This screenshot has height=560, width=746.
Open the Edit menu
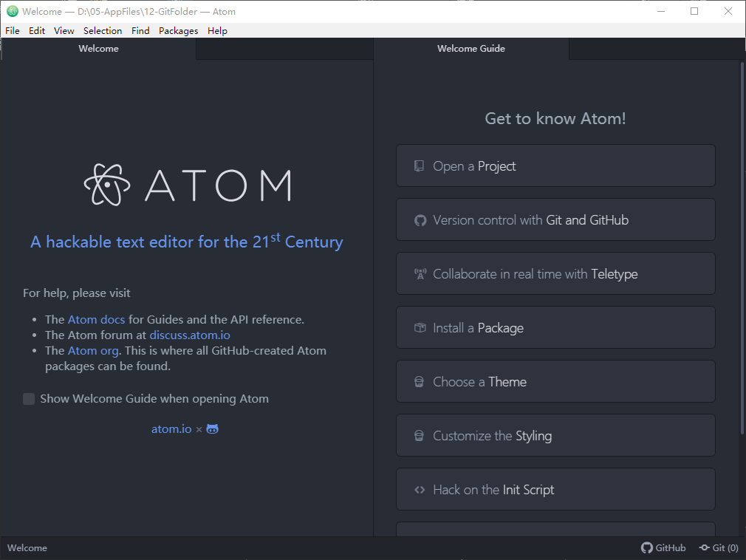point(37,30)
